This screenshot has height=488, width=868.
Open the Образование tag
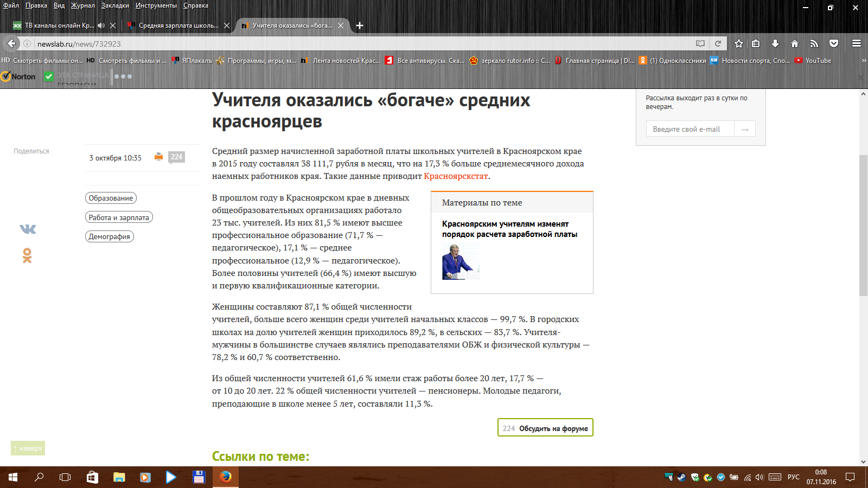tap(111, 198)
